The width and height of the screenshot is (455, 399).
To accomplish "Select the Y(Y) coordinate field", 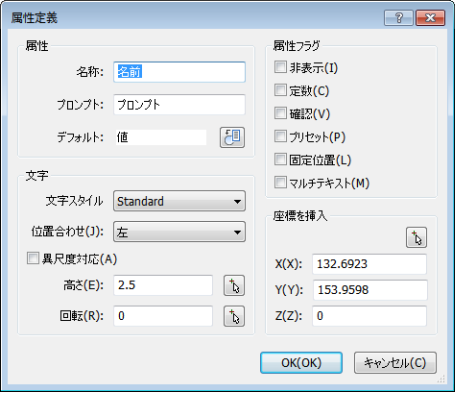I will (x=369, y=290).
